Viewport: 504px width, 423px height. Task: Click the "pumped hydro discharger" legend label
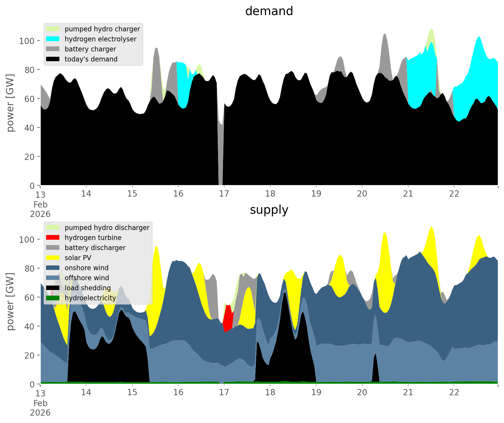coord(107,228)
